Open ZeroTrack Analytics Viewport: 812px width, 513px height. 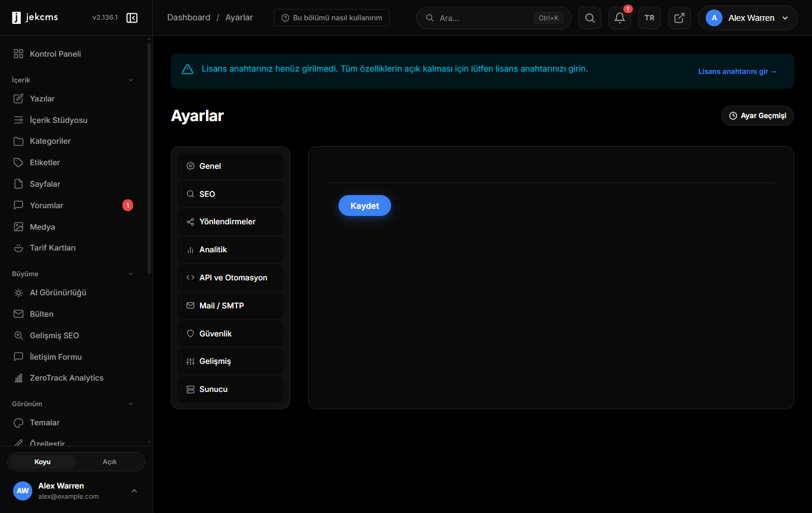[73, 378]
